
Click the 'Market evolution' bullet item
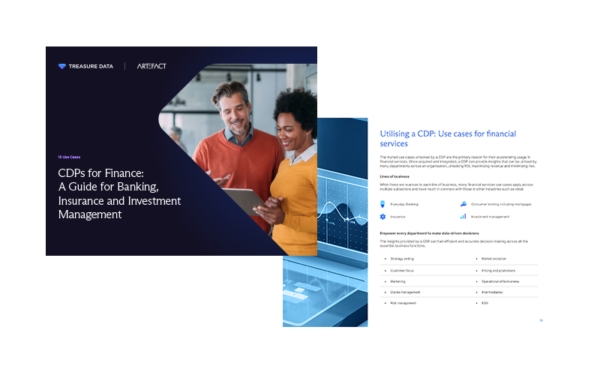[x=494, y=259]
